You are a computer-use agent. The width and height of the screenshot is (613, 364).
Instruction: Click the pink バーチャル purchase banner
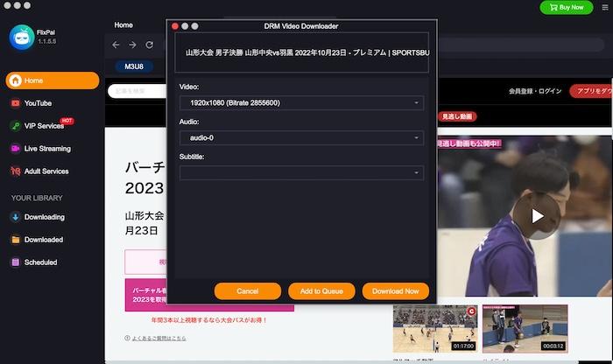click(209, 295)
